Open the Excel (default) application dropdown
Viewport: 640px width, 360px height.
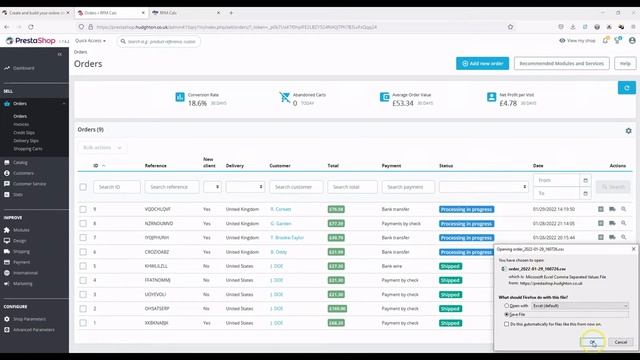point(580,306)
